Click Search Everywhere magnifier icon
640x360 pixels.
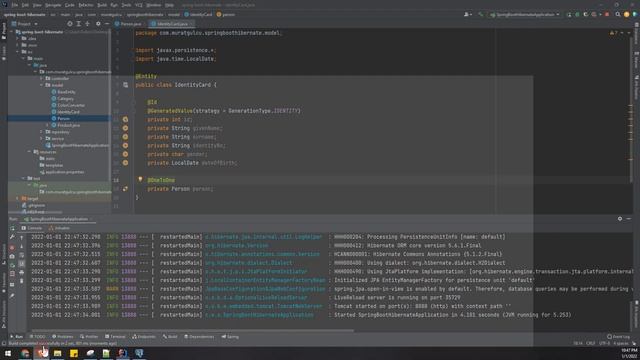618,14
